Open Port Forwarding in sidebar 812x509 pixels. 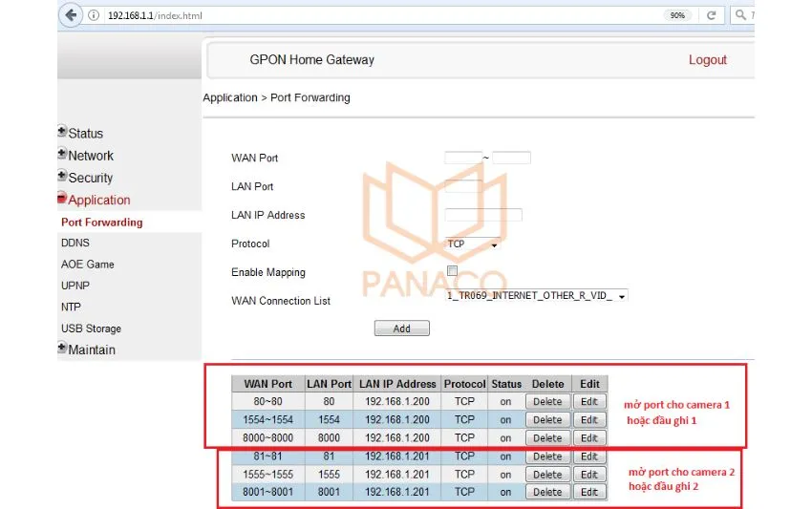pos(102,223)
